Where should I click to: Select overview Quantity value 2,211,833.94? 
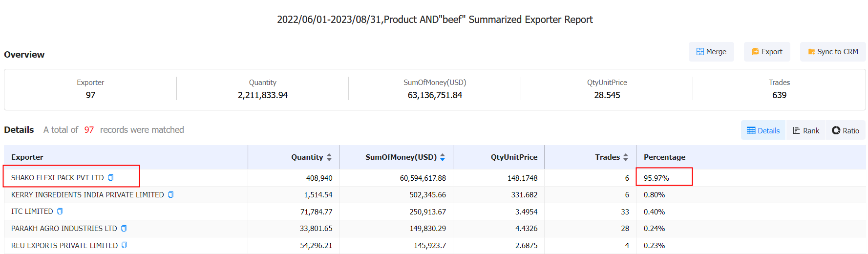(263, 95)
